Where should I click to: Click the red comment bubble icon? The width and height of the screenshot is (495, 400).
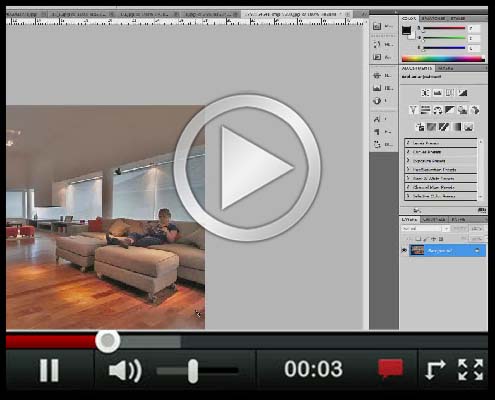[390, 369]
